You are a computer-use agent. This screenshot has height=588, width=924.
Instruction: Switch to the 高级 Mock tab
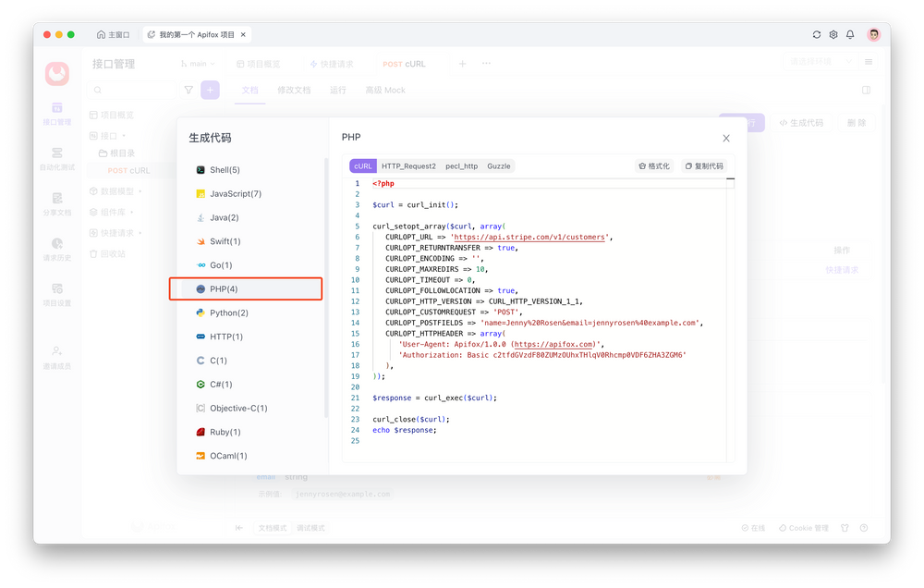click(x=383, y=90)
